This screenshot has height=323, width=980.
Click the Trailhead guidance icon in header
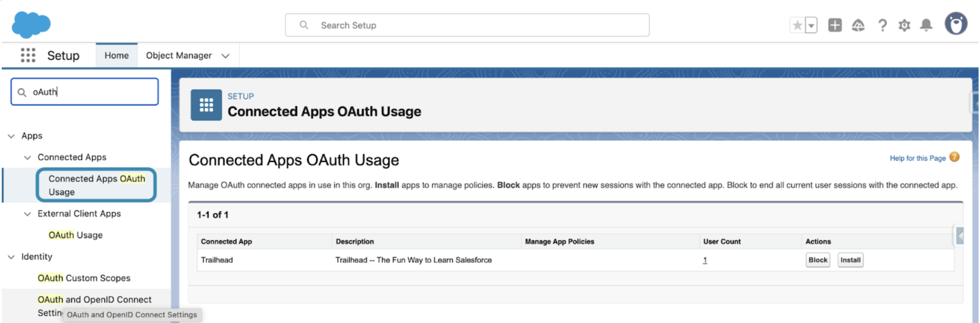click(x=858, y=25)
